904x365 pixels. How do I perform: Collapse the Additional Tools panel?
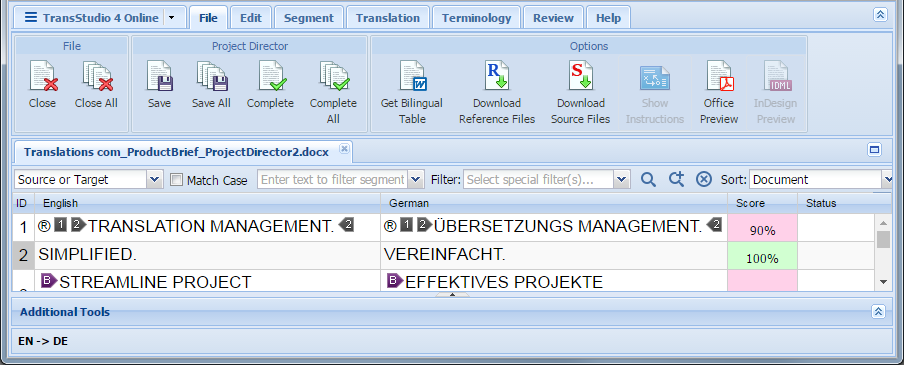click(878, 312)
